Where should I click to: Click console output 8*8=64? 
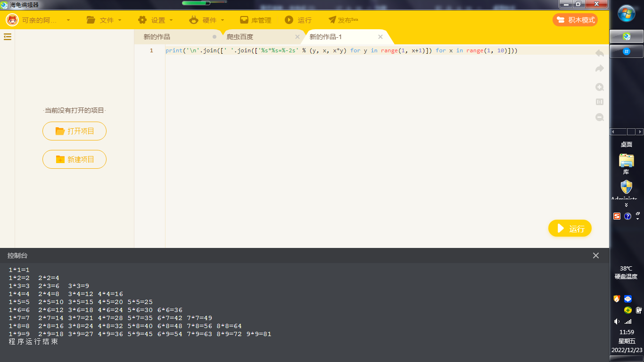pos(229,326)
